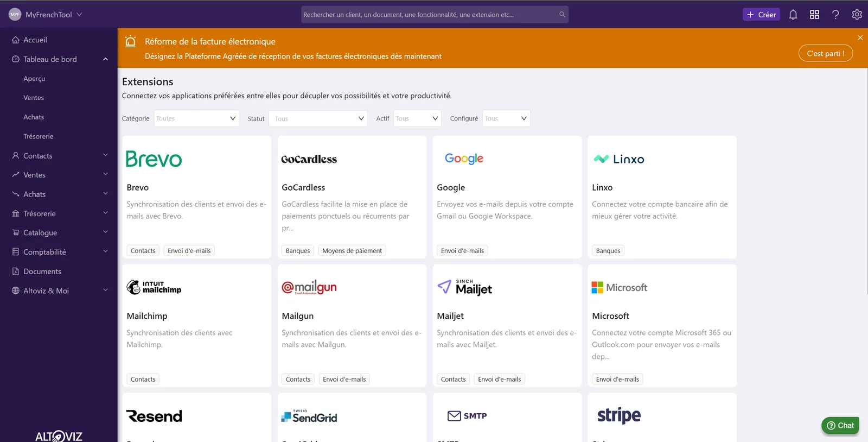Screen dimensions: 868x442
Task: Click Google's Envoi d'e-mails tag
Action: pyautogui.click(x=462, y=250)
